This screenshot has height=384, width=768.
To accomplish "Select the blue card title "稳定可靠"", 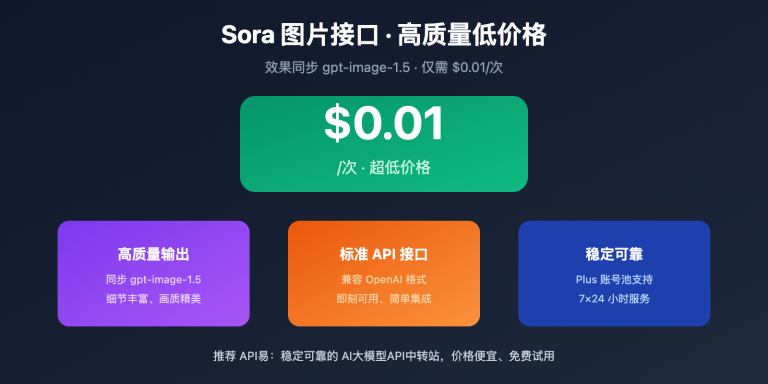I will point(614,255).
